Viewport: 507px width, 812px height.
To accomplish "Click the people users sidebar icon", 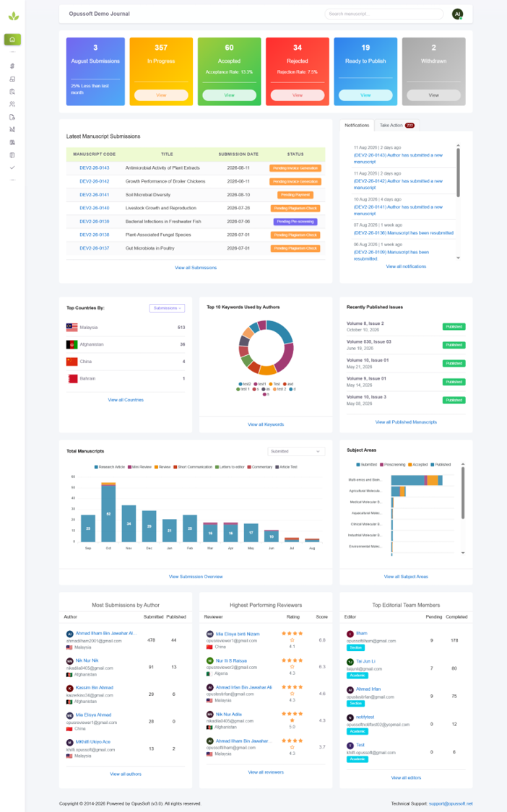I will pos(12,104).
